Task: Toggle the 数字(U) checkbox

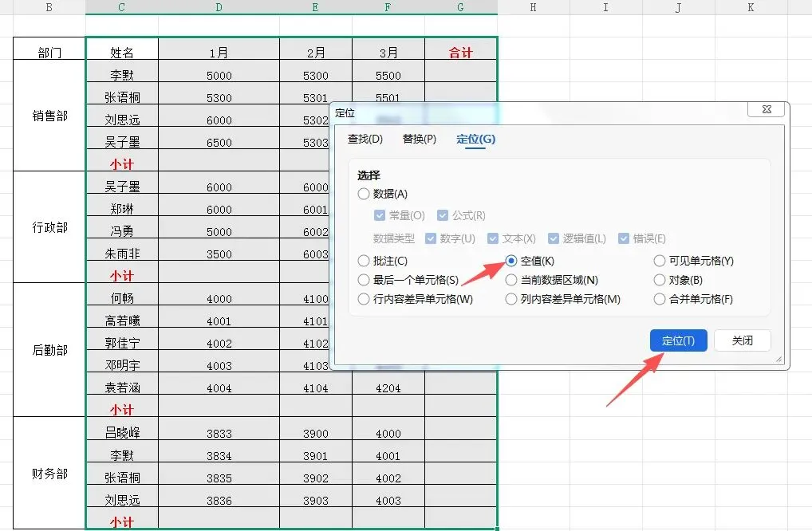Action: coord(450,238)
